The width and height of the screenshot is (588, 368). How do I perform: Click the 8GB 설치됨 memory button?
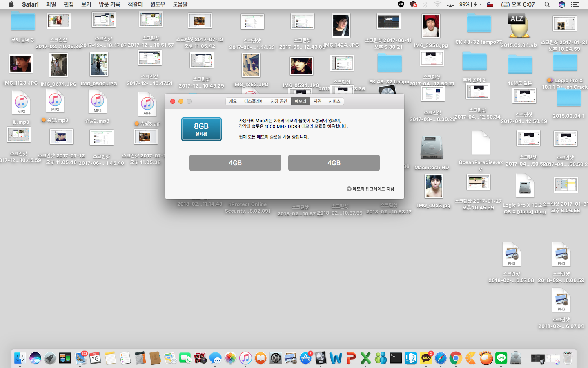click(x=201, y=129)
